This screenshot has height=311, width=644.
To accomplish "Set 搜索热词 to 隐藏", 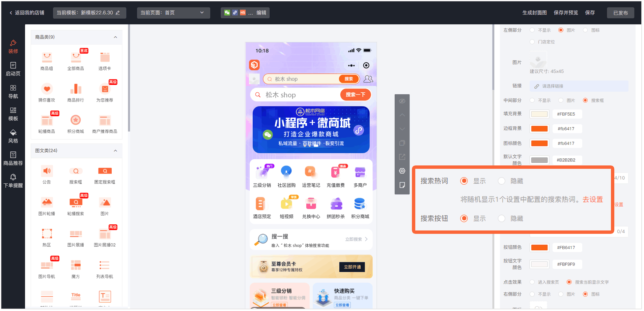I will pos(501,181).
